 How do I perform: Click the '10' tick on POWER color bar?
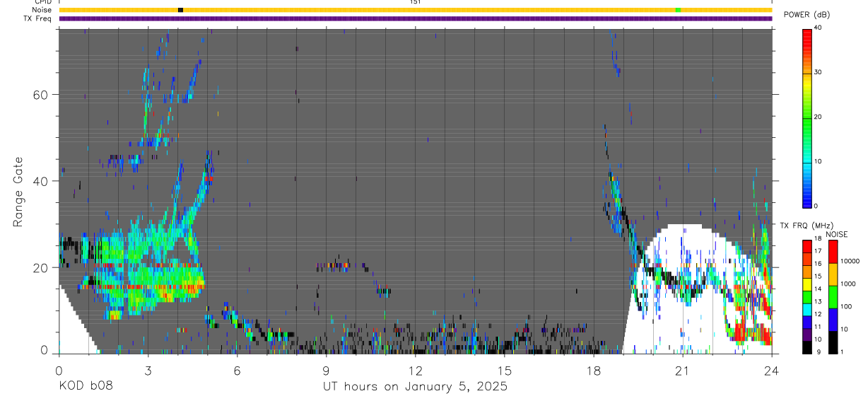pos(819,161)
